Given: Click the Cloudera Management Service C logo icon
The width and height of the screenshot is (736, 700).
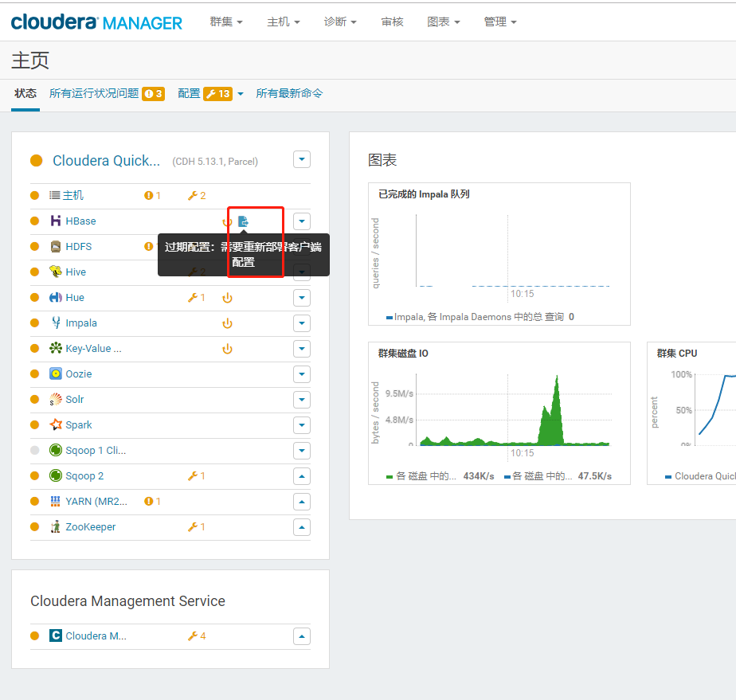Looking at the screenshot, I should [56, 635].
